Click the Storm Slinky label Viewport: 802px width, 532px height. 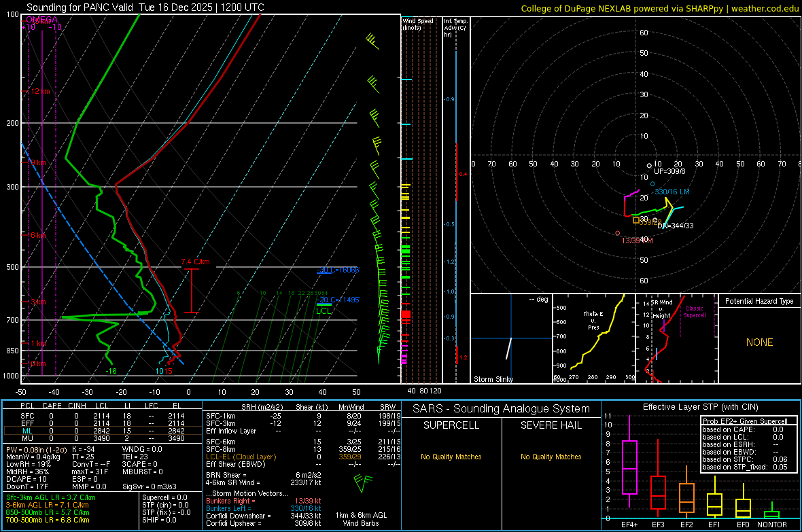coord(493,379)
